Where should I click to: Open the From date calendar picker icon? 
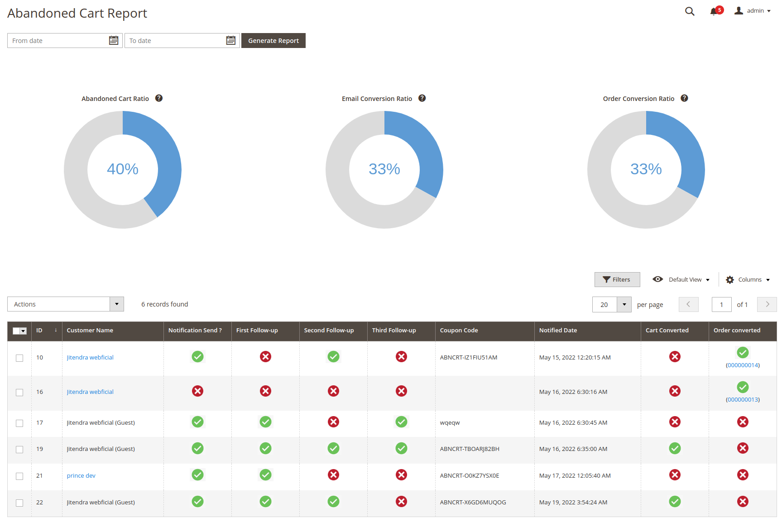114,41
